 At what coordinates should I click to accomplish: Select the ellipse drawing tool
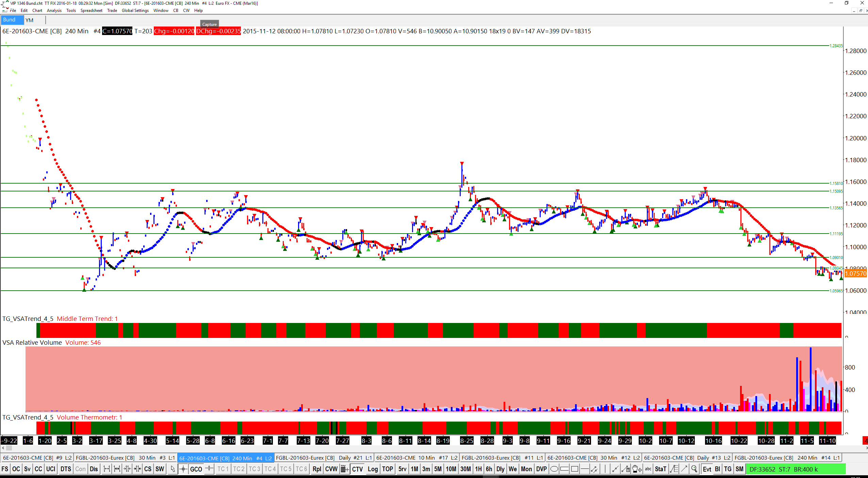[x=554, y=469]
